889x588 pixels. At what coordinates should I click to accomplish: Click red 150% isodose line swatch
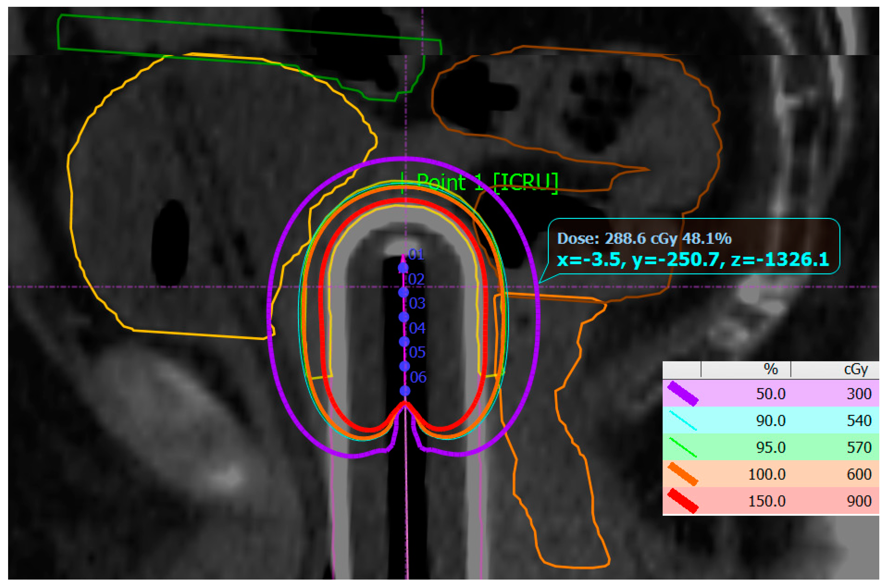tap(682, 501)
